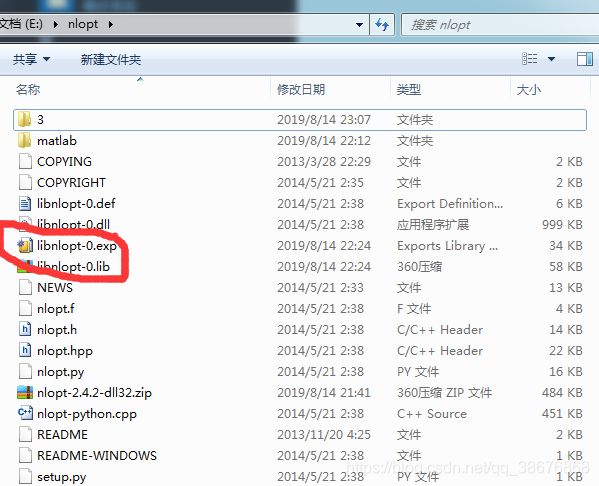
Task: Click the nlopt-python.cpp source icon
Action: (25, 414)
